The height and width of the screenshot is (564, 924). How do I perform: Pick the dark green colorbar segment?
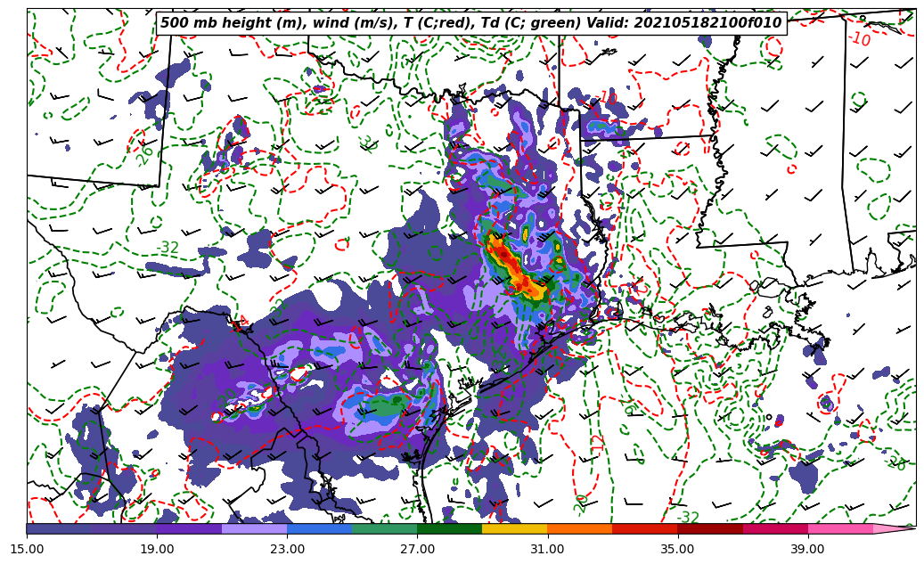coord(449,528)
